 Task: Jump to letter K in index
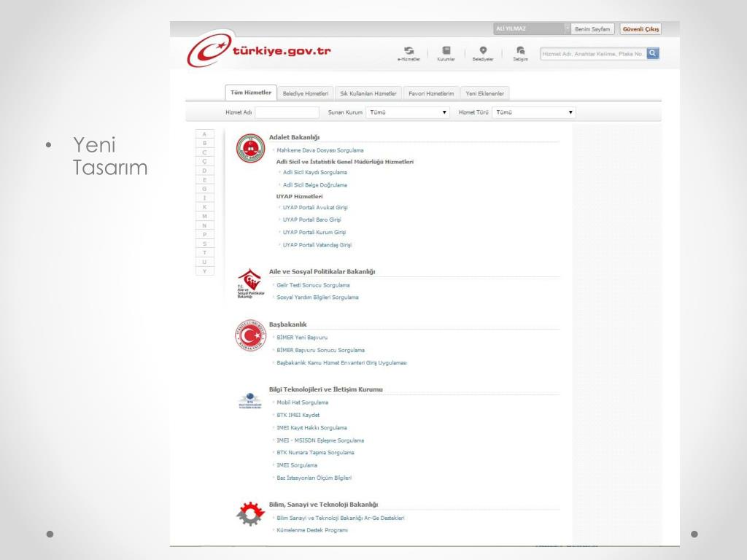point(205,207)
